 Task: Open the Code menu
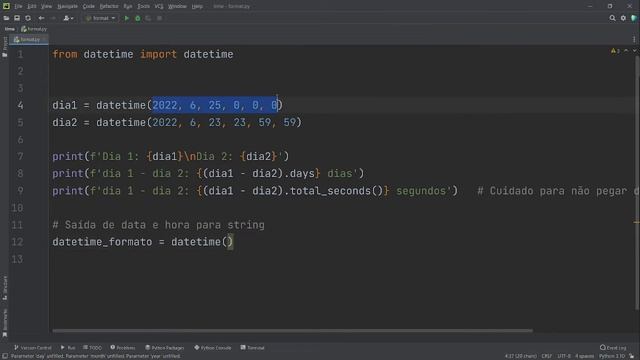click(89, 6)
